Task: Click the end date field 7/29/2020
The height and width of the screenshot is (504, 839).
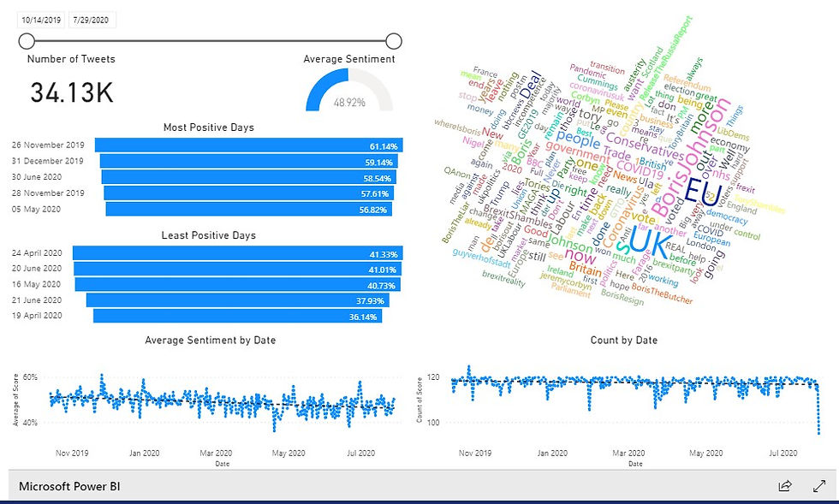Action: 92,20
